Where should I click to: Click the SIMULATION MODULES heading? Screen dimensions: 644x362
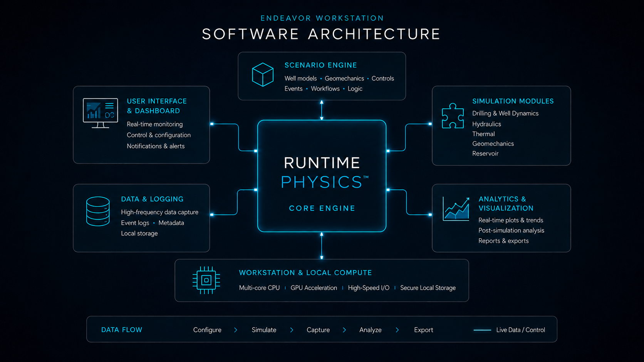513,101
